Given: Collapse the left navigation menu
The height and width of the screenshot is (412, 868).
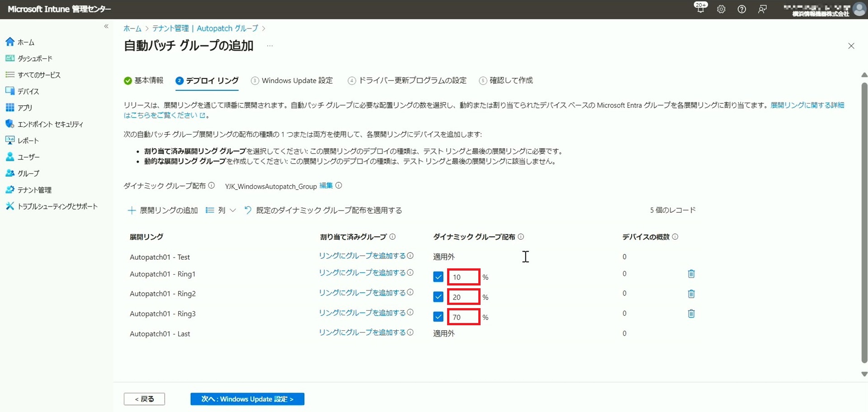Looking at the screenshot, I should pos(106,26).
